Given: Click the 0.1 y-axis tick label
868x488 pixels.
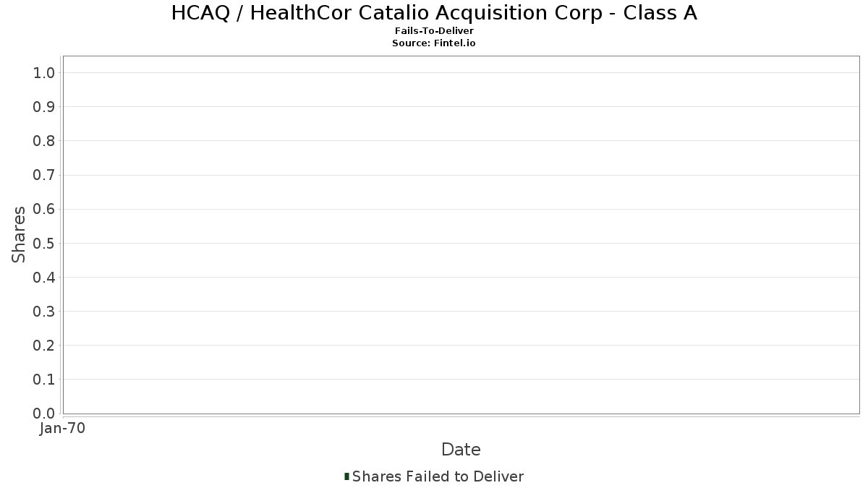Looking at the screenshot, I should coord(44,380).
